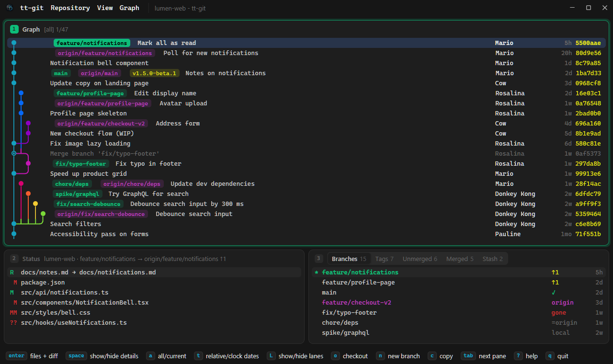Select src/styles/bell.css in Status
Screen dimensions: 613x364
(154, 313)
